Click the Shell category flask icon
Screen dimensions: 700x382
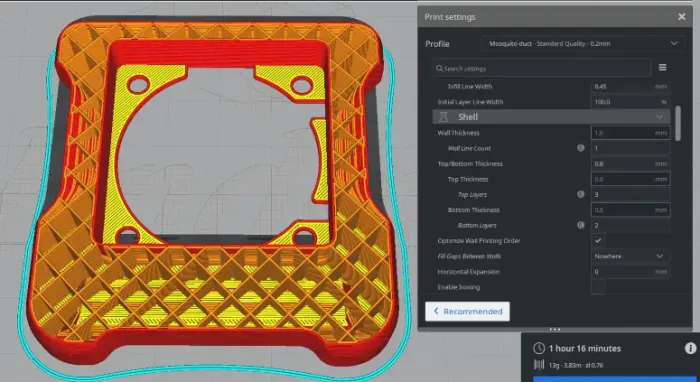443,117
